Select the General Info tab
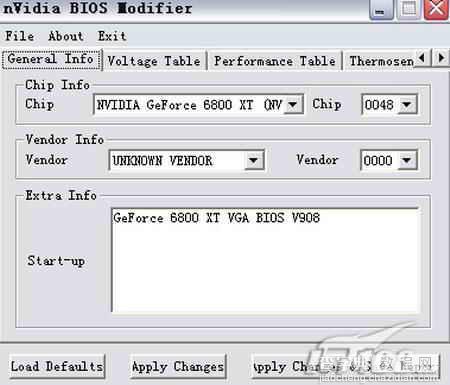The width and height of the screenshot is (450, 385). [51, 59]
